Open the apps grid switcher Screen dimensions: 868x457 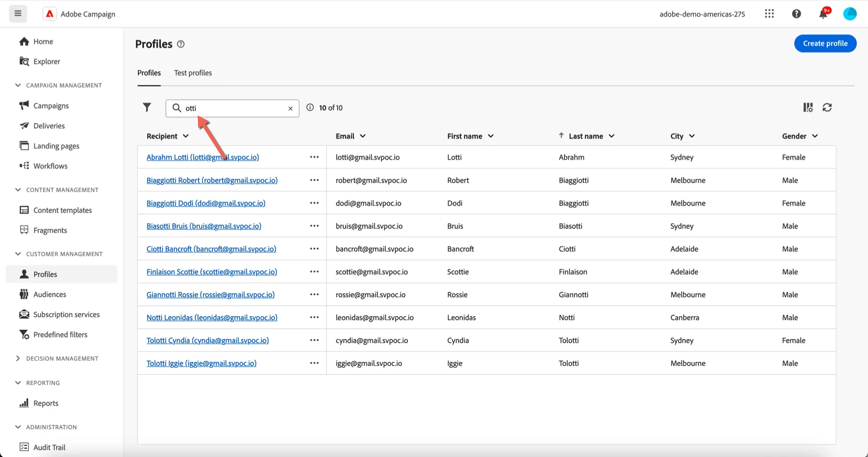(769, 14)
